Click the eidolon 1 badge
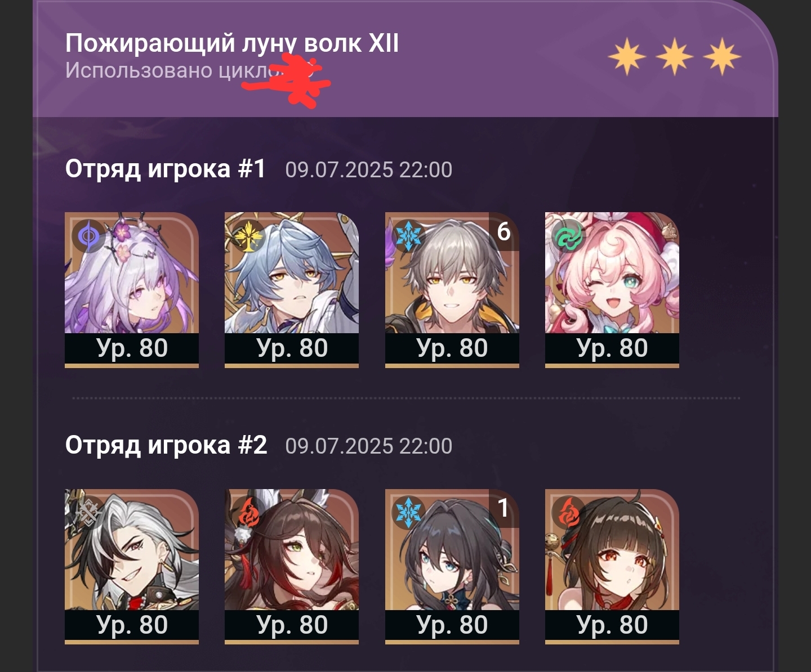 [x=503, y=508]
